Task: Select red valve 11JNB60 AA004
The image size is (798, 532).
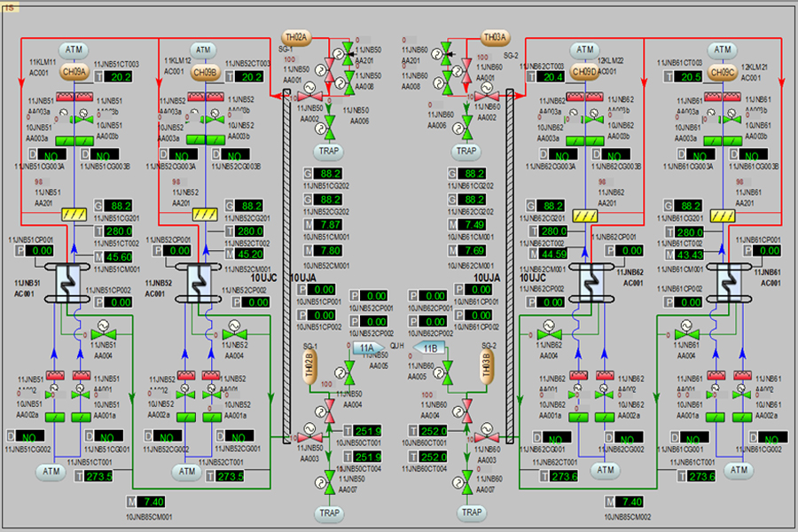Action: 466,411
